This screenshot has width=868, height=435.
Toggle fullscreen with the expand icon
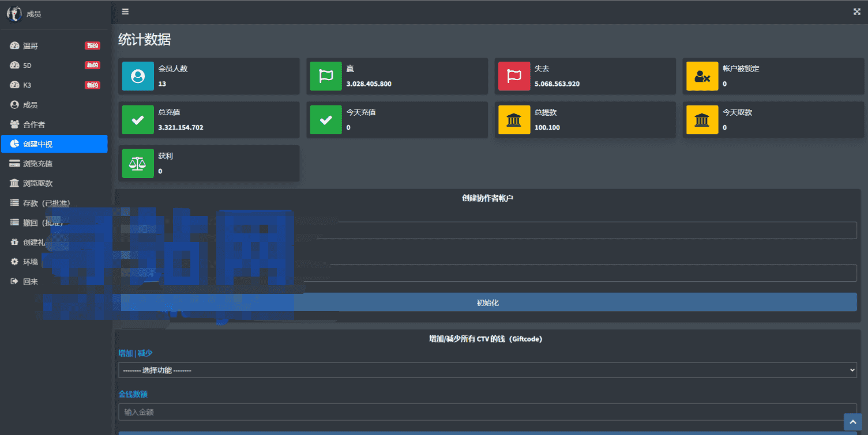(856, 12)
